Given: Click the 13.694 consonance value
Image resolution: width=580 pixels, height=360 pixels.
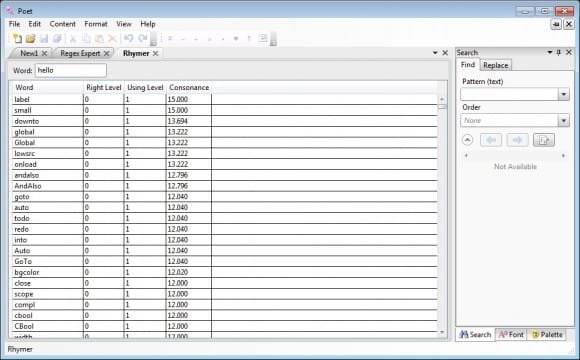Looking at the screenshot, I should coord(178,121).
